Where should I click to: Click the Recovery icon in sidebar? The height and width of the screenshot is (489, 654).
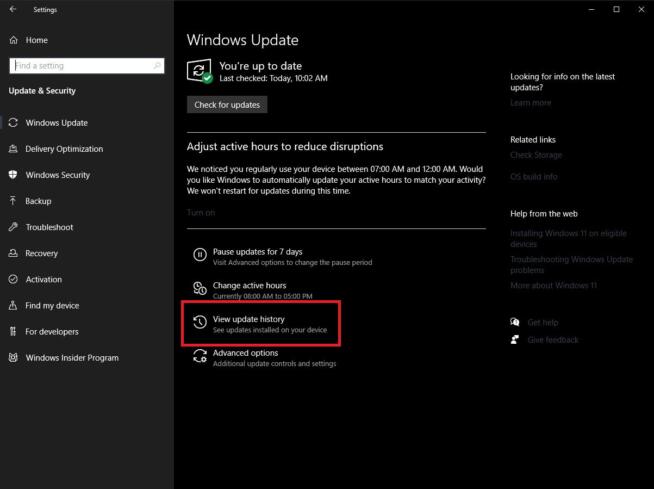click(x=13, y=253)
